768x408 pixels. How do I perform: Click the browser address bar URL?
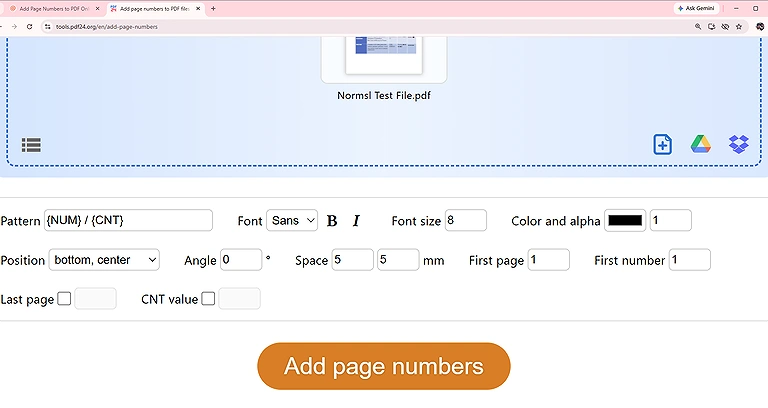pyautogui.click(x=107, y=26)
